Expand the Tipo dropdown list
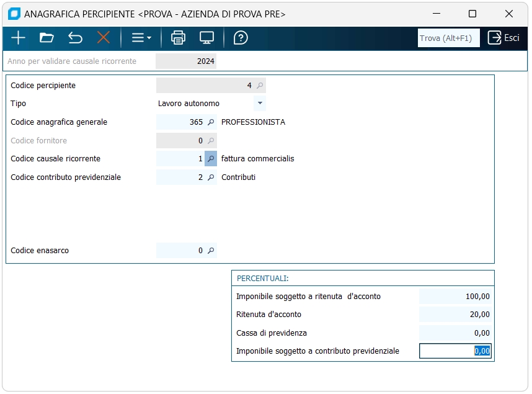The height and width of the screenshot is (394, 532). (x=260, y=104)
